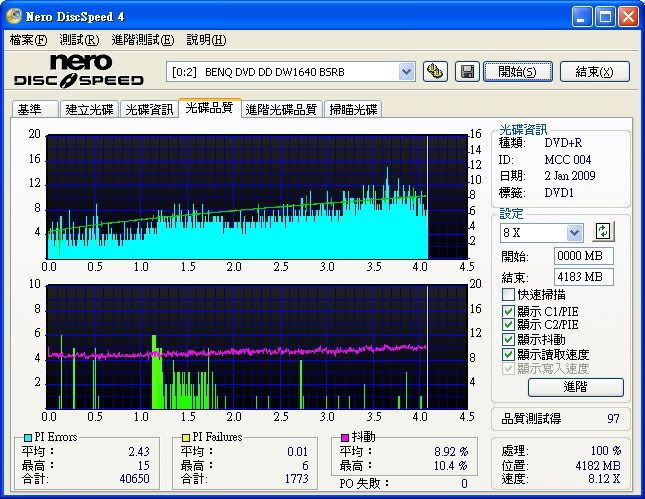
Task: Click the 進階 advanced button
Action: 575,387
